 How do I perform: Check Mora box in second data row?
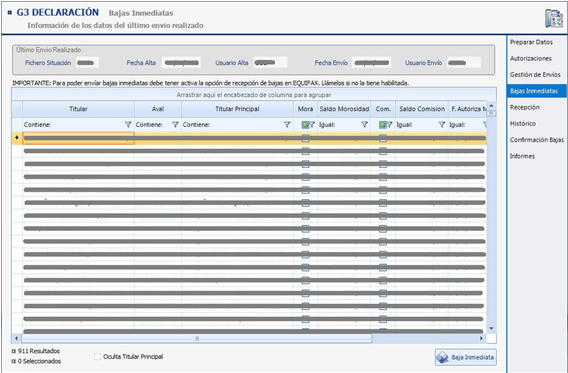(x=305, y=151)
